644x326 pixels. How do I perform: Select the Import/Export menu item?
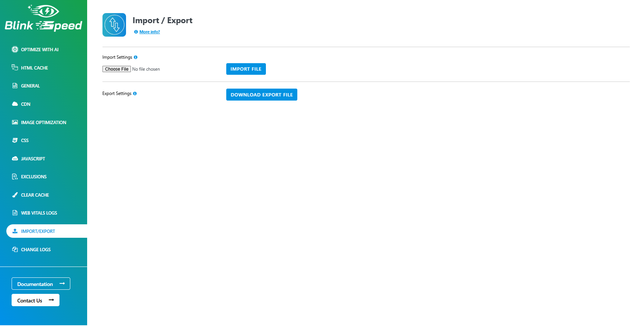[x=47, y=231]
